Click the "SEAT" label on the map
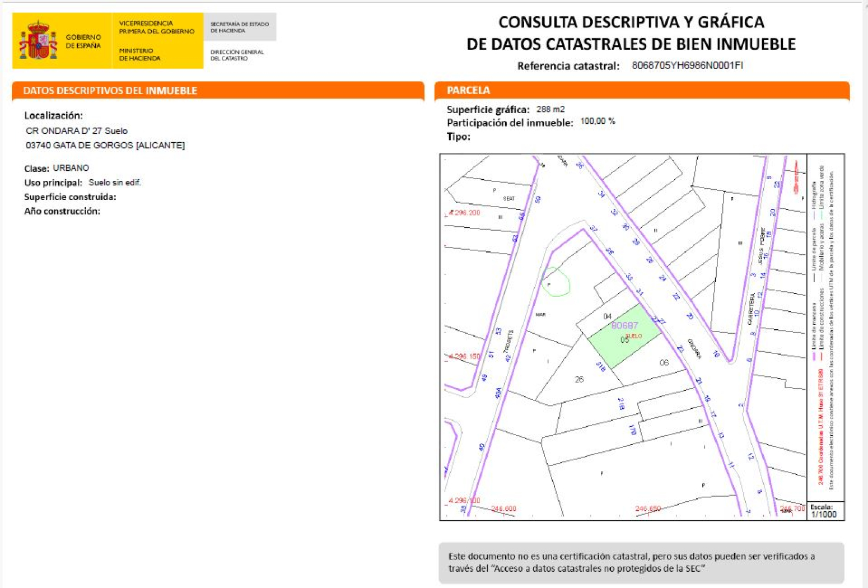Image resolution: width=868 pixels, height=588 pixels. point(508,198)
